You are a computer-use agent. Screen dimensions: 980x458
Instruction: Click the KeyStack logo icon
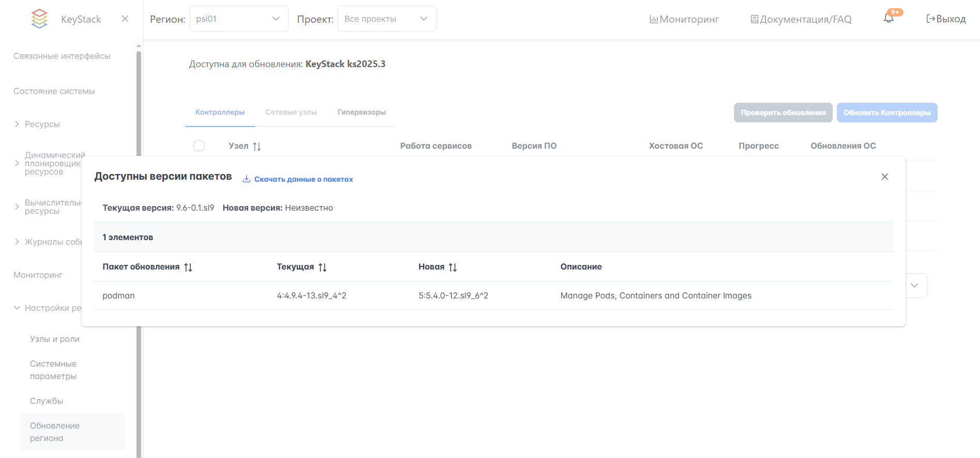[39, 19]
